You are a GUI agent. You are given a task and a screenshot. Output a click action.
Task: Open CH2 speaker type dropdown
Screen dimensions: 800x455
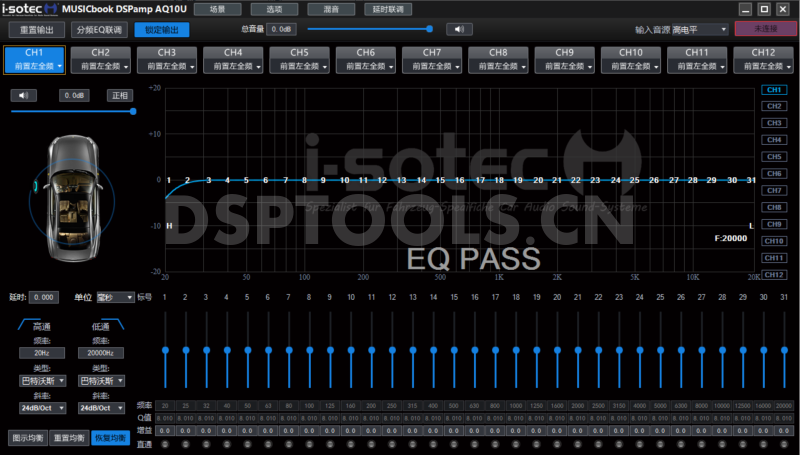pyautogui.click(x=101, y=66)
